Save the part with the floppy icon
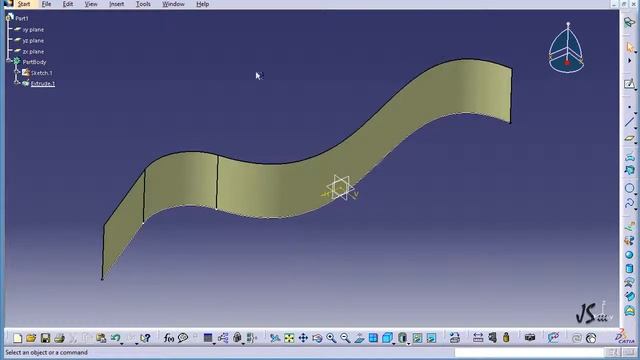The image size is (640, 360). point(45,338)
